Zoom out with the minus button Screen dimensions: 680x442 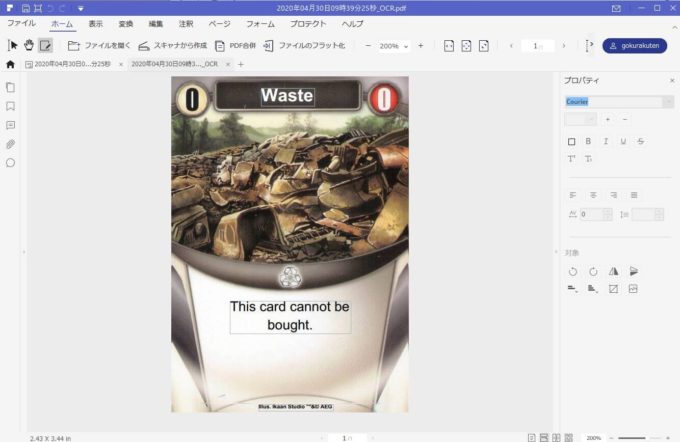click(368, 46)
